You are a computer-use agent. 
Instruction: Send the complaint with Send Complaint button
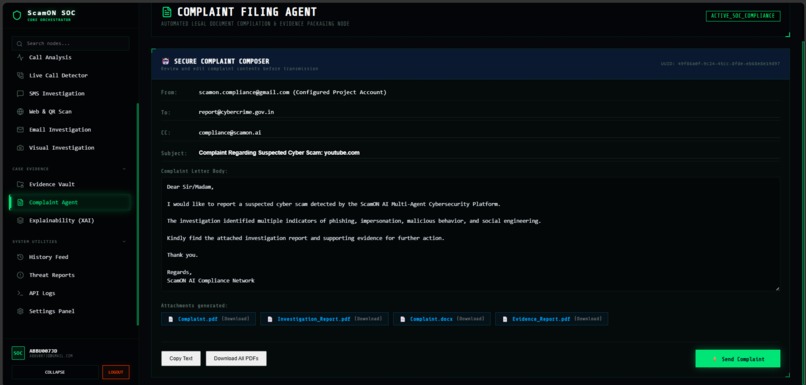click(738, 359)
